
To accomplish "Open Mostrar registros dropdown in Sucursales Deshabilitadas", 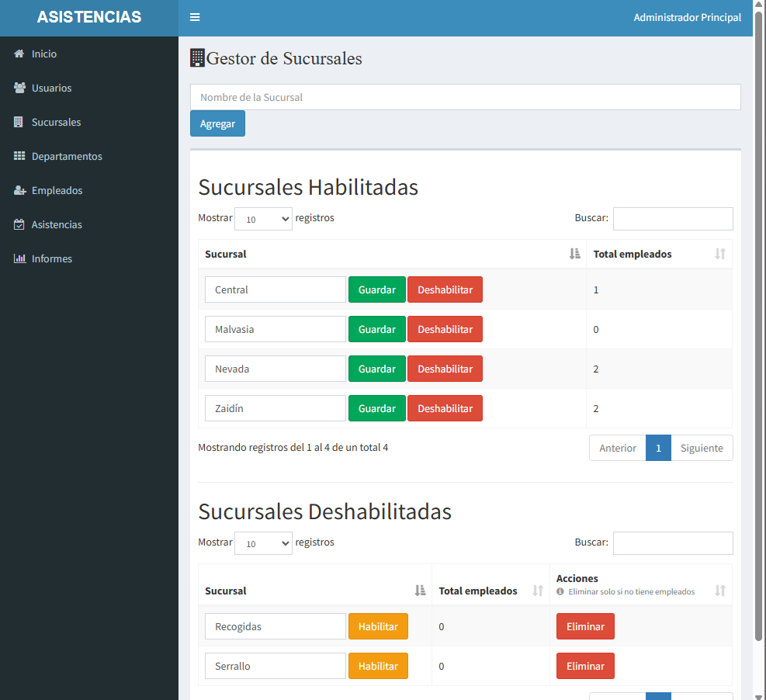I will click(x=263, y=543).
